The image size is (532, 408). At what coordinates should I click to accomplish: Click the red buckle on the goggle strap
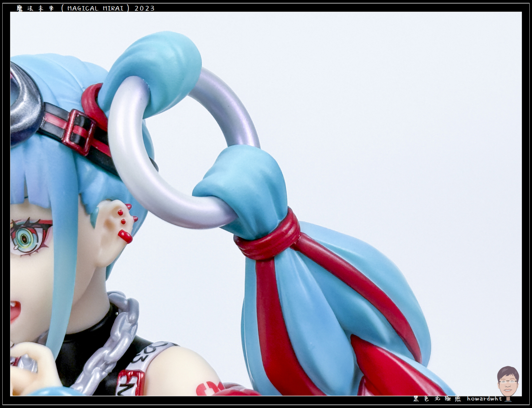(79, 132)
